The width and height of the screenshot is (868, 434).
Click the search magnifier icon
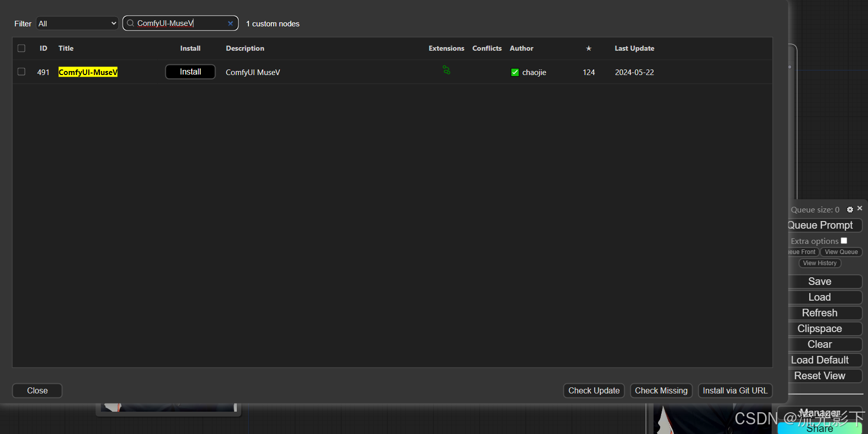coord(130,23)
